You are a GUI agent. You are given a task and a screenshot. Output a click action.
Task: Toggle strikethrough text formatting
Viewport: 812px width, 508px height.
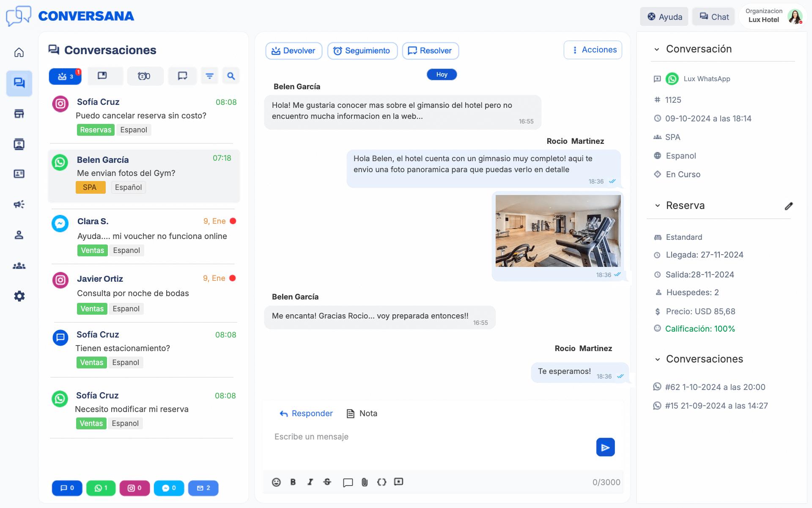click(x=327, y=482)
